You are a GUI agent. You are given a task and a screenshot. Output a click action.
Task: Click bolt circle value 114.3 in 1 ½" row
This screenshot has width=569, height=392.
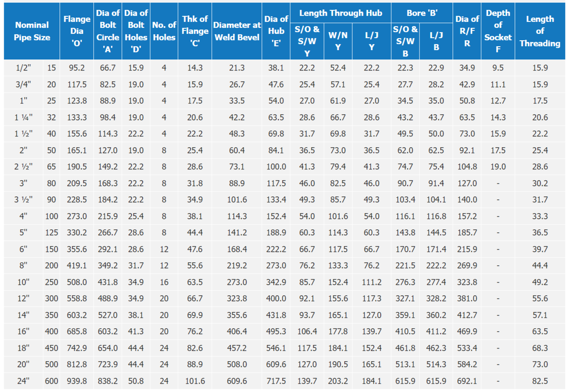(108, 134)
